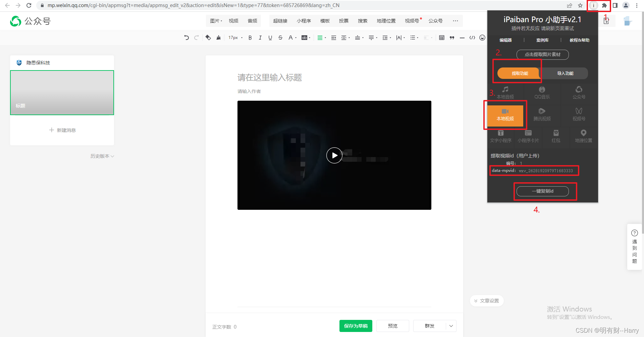The width and height of the screenshot is (644, 337).
Task: Select the QQ音乐 icon in iPaiban
Action: pyautogui.click(x=542, y=93)
